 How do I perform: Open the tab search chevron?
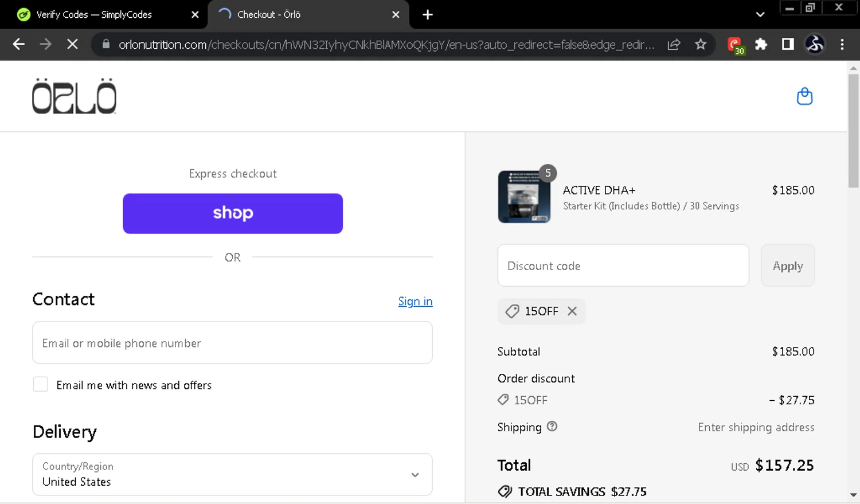click(x=760, y=14)
